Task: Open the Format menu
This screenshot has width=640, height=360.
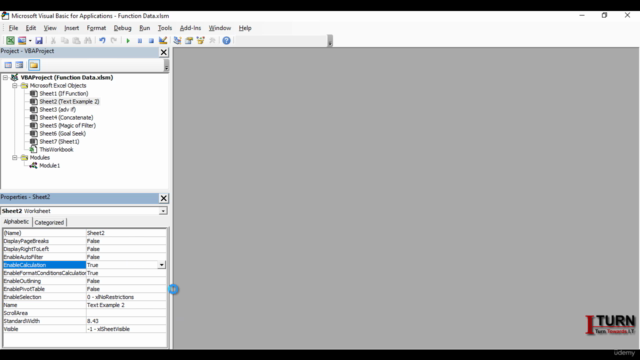Action: (x=96, y=28)
